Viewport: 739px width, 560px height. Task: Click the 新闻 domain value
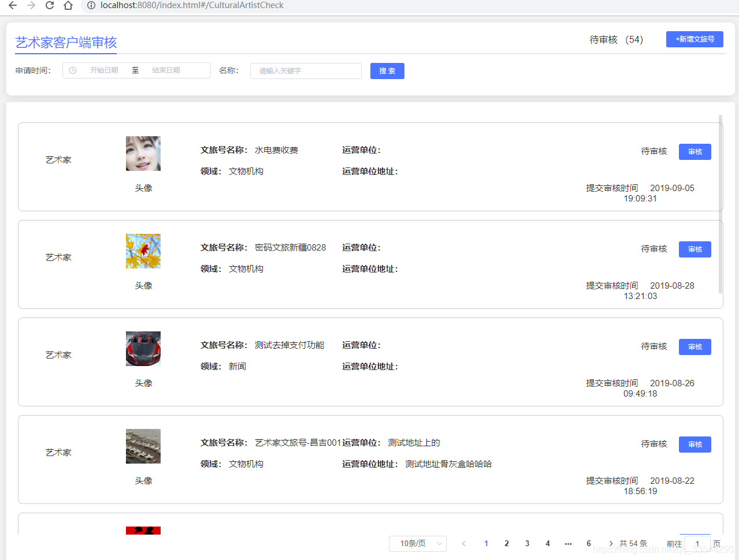click(x=237, y=367)
